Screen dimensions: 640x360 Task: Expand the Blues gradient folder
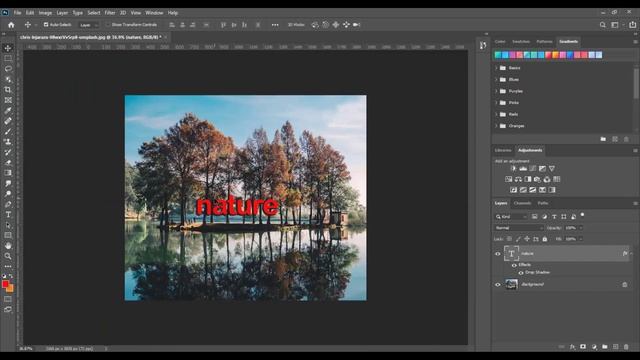point(496,80)
